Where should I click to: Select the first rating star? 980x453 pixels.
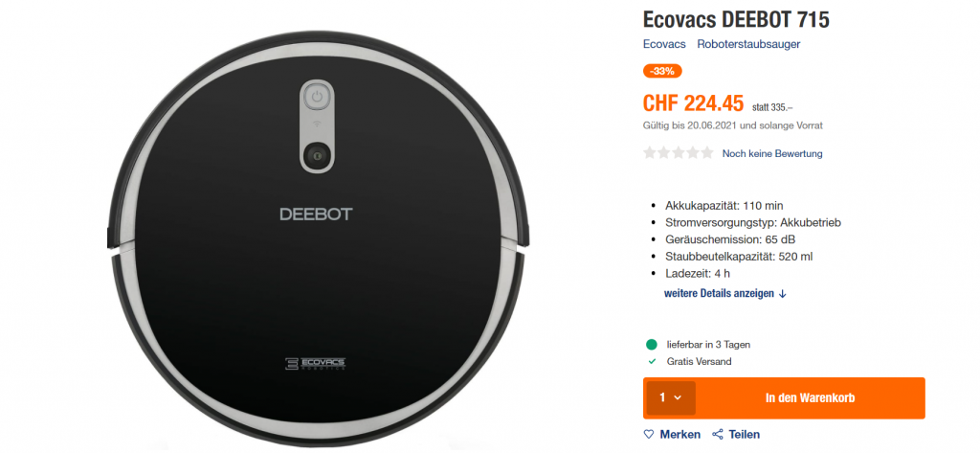click(x=650, y=152)
